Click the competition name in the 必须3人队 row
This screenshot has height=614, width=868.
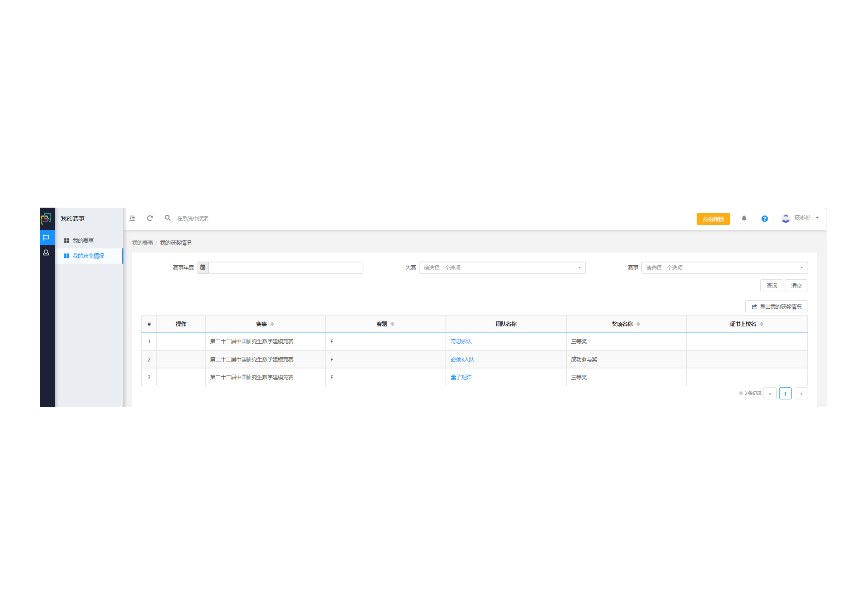(252, 360)
